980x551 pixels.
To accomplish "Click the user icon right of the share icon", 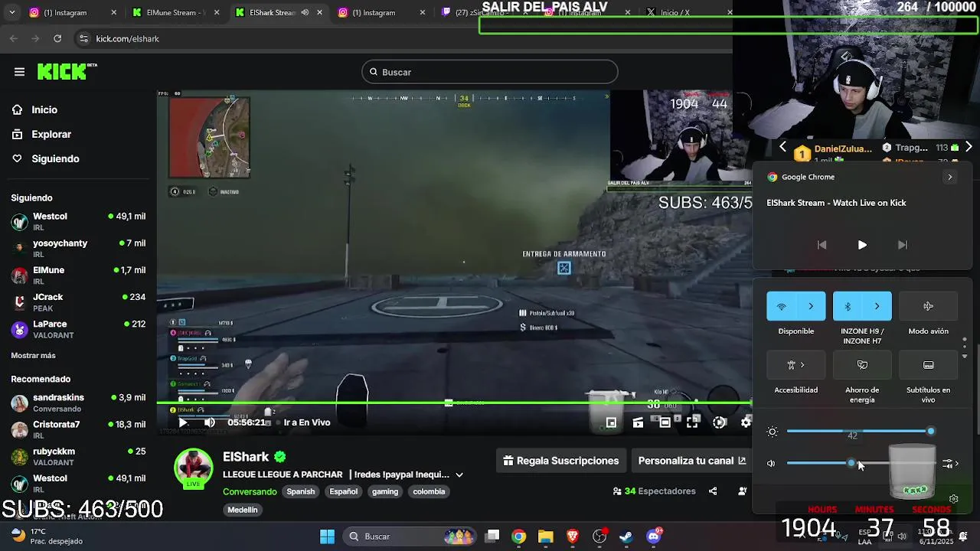I will click(742, 491).
